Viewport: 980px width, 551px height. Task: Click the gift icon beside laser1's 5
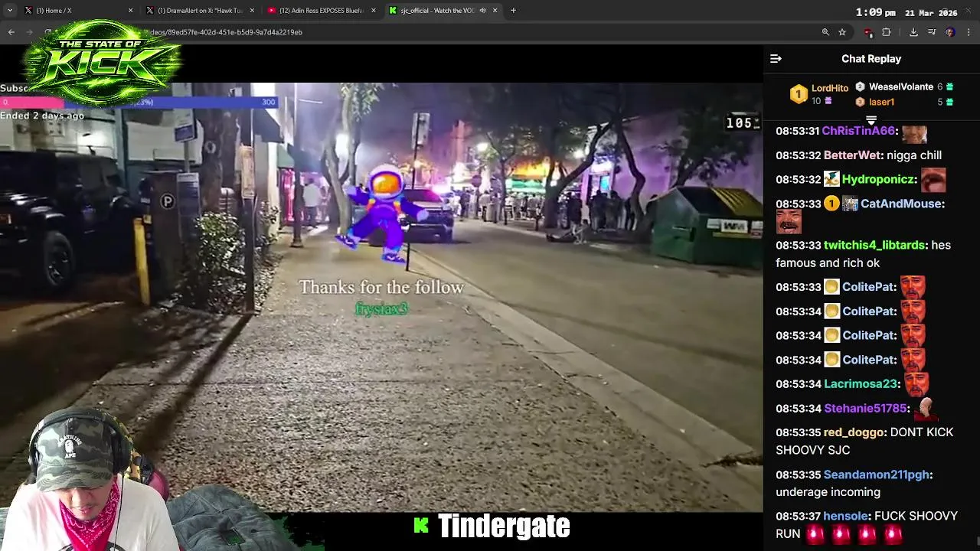click(x=950, y=102)
